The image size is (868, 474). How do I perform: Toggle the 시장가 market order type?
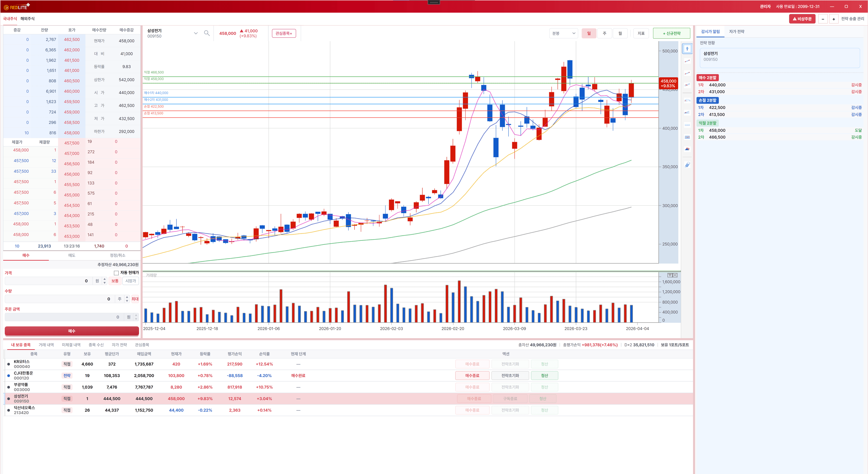pos(130,281)
